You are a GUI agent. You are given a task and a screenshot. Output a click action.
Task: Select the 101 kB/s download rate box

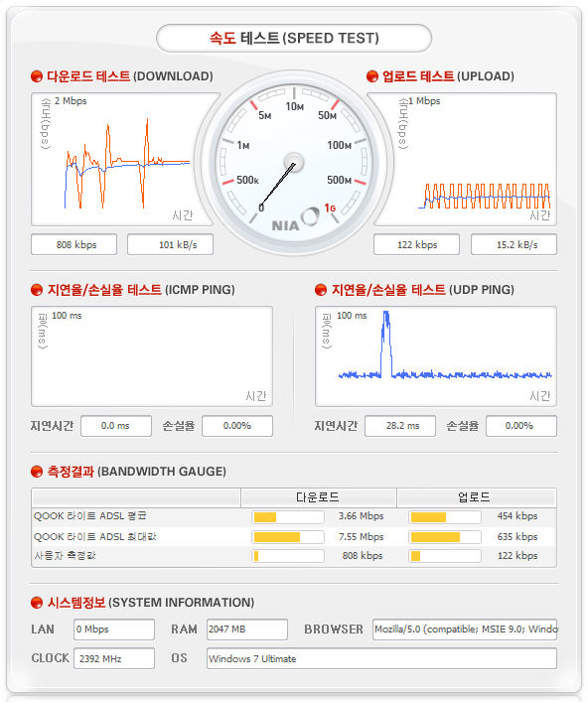pyautogui.click(x=170, y=245)
